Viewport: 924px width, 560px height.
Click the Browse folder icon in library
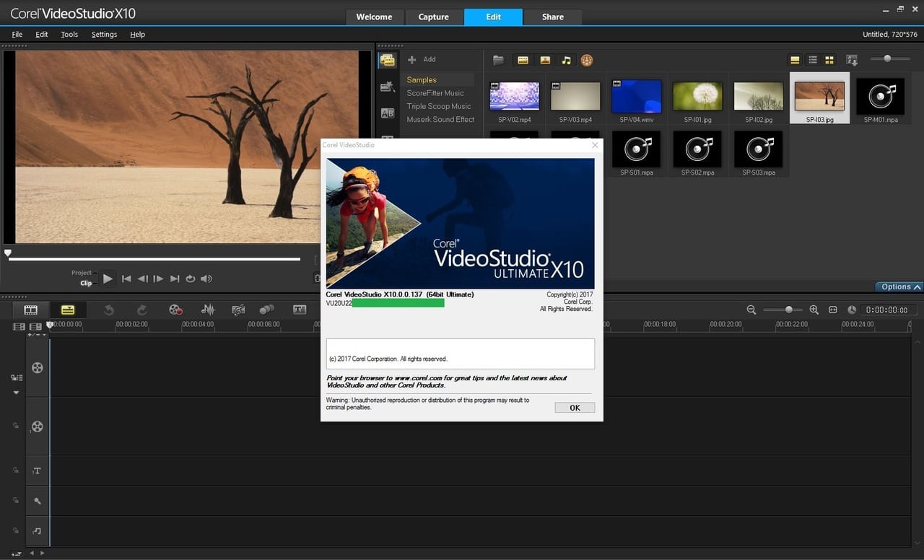pos(498,60)
